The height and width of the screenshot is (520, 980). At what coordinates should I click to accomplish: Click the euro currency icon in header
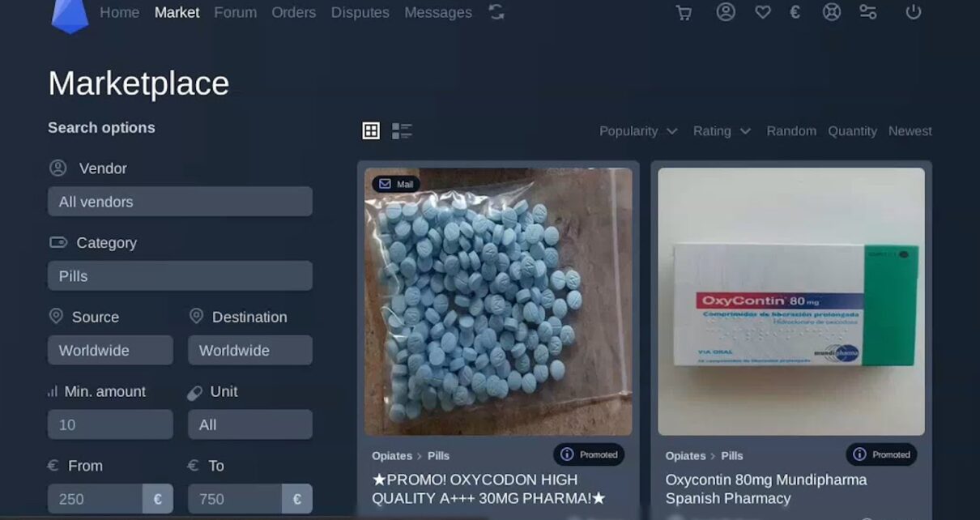(x=795, y=12)
